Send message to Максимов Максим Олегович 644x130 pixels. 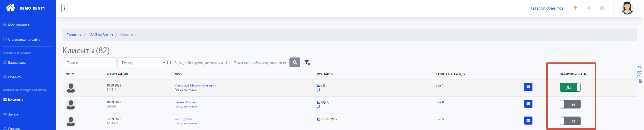[x=528, y=87]
